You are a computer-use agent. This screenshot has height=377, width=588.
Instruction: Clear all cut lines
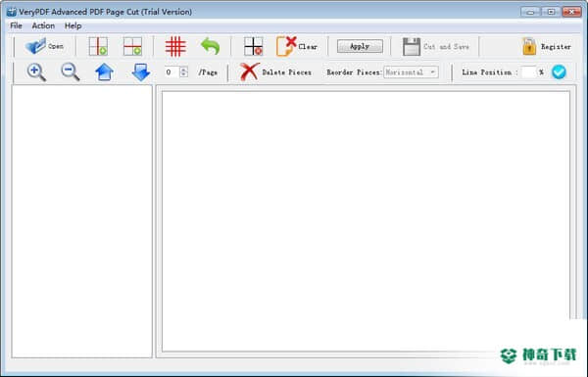[x=286, y=46]
